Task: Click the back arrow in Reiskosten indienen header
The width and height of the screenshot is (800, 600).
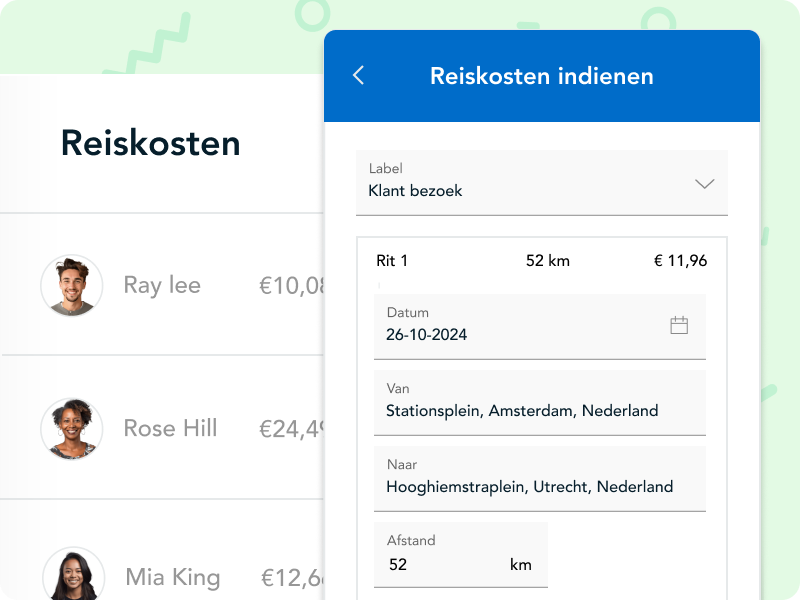Action: (x=359, y=76)
